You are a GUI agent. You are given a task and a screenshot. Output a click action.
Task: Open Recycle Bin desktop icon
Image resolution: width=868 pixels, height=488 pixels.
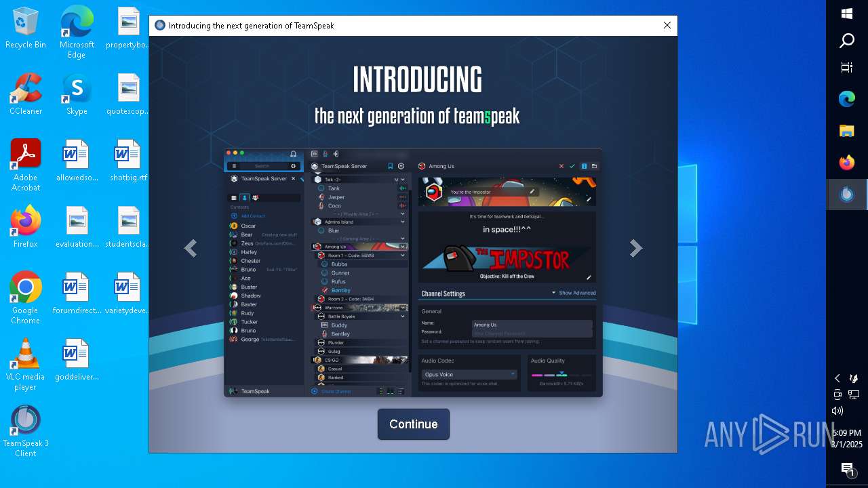pyautogui.click(x=26, y=28)
